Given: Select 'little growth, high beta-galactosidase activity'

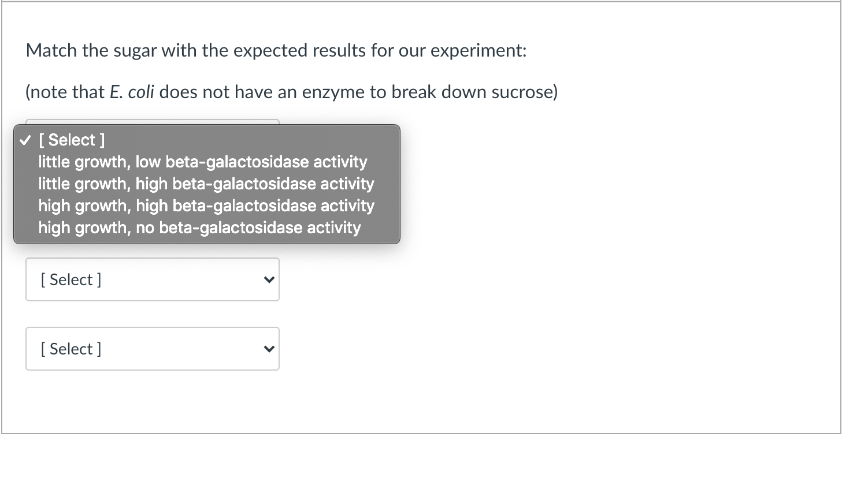Looking at the screenshot, I should pos(206,184).
